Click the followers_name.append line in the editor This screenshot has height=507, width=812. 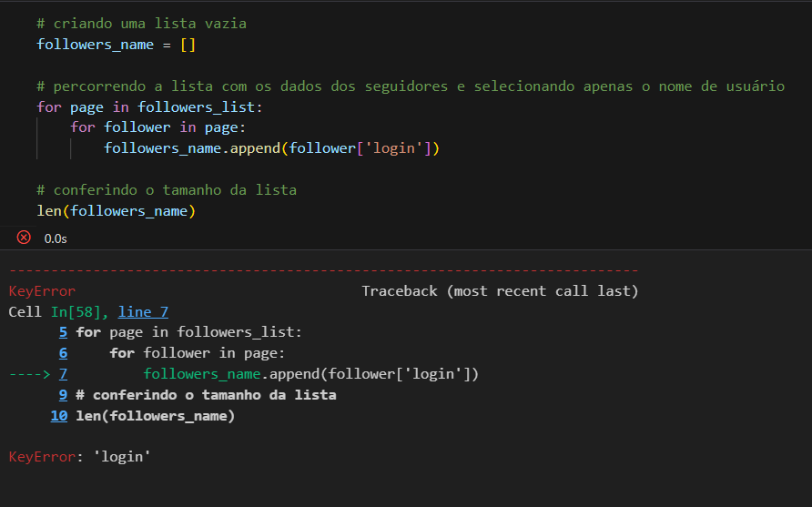(x=271, y=148)
